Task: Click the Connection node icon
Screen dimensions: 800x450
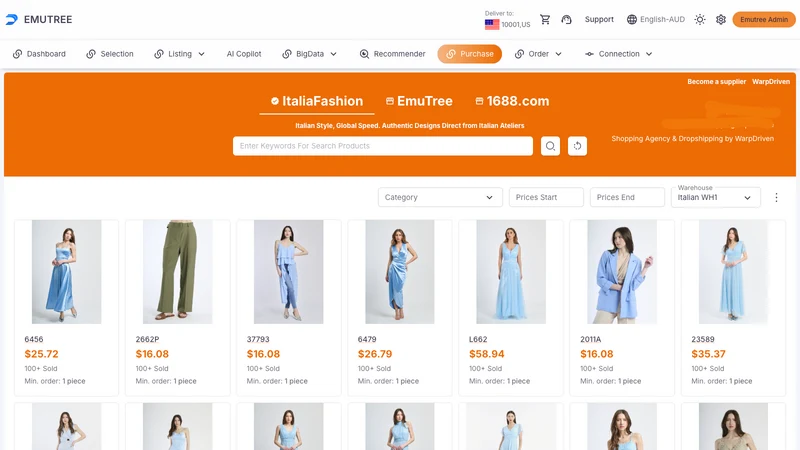Action: pyautogui.click(x=589, y=54)
